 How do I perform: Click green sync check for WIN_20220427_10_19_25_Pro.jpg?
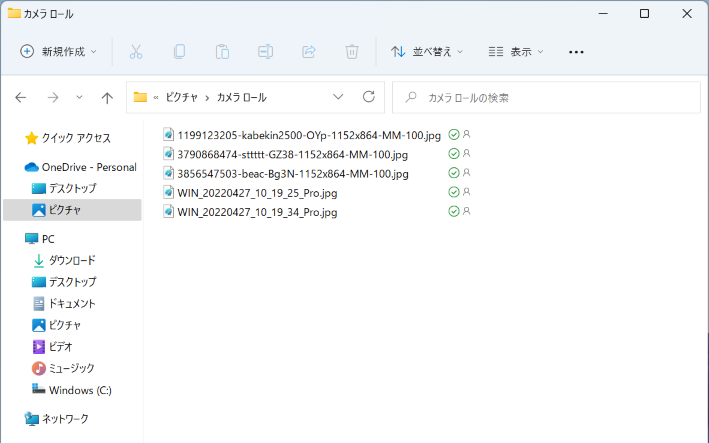coord(454,192)
